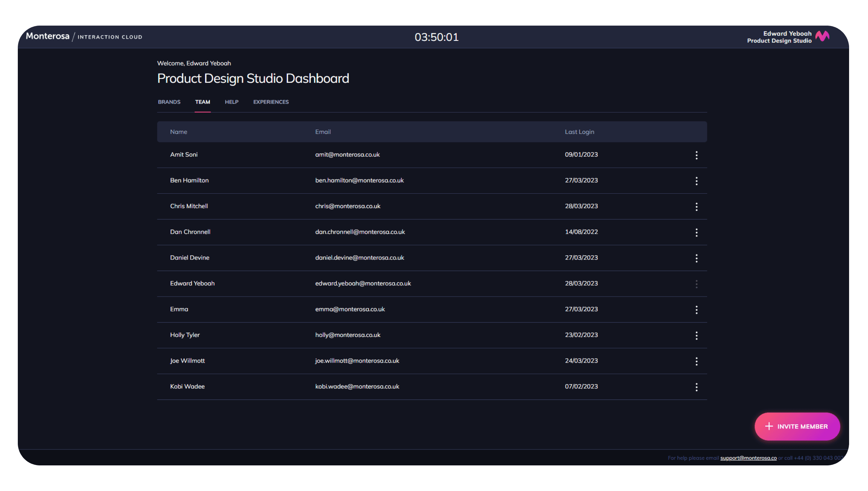
Task: Click the Monterosa Interaction Cloud logo
Action: (x=84, y=36)
